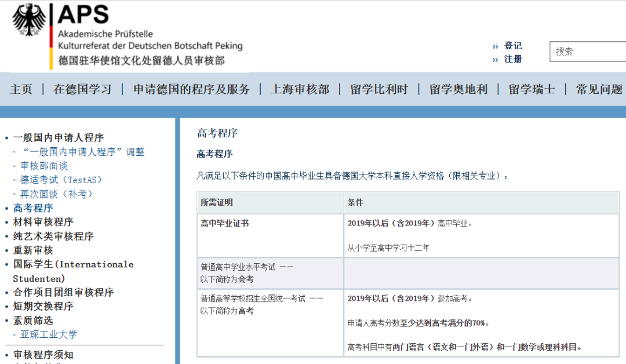
Task: Focus the 搜索 search field
Action: (x=588, y=52)
